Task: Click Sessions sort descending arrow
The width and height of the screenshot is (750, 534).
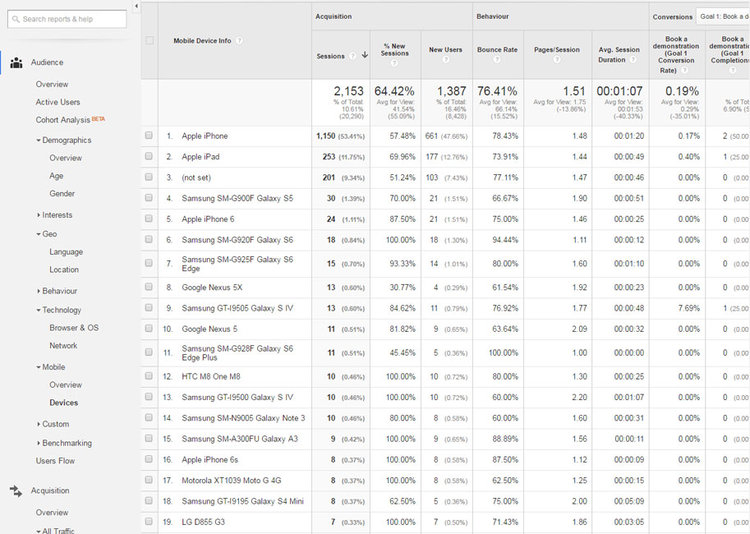Action: coord(365,55)
